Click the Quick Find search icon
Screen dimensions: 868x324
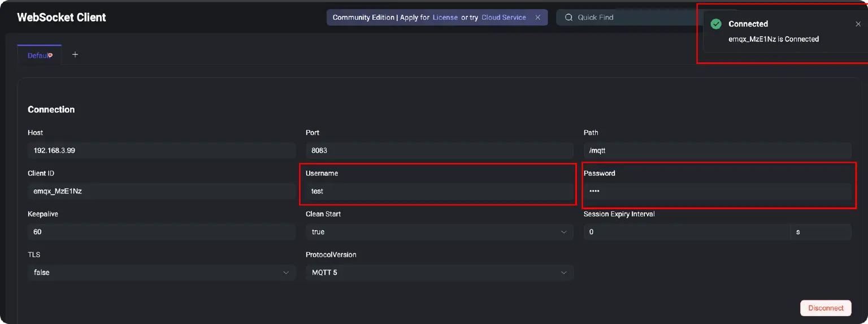[568, 18]
